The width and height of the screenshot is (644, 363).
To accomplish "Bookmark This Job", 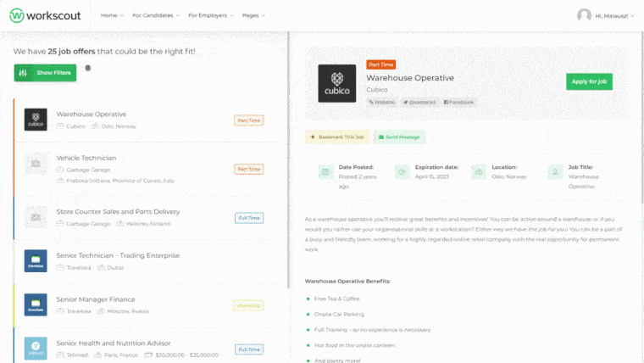I will point(336,137).
